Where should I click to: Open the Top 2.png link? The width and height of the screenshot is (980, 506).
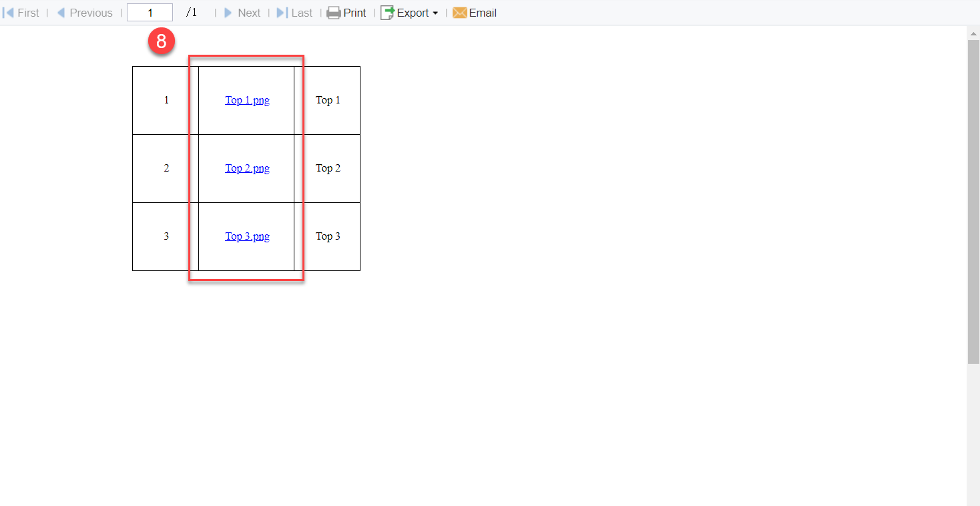tap(247, 168)
